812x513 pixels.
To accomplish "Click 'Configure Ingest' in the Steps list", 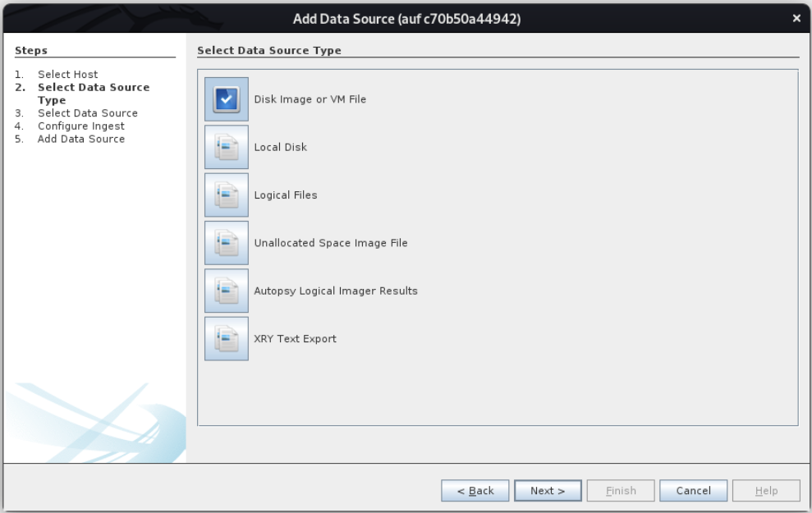I will coord(80,126).
